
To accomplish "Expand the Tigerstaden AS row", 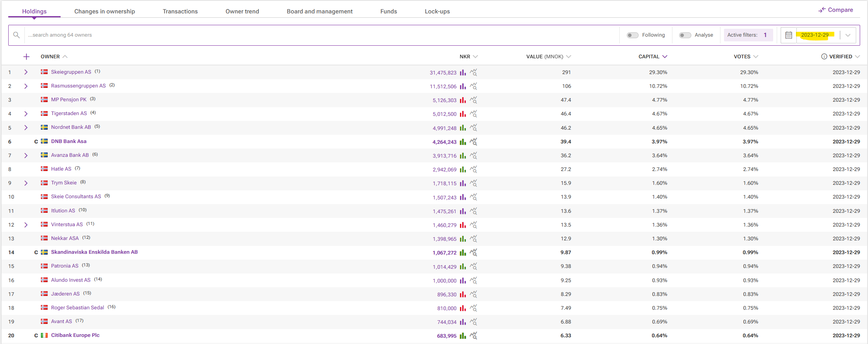I will [x=26, y=113].
